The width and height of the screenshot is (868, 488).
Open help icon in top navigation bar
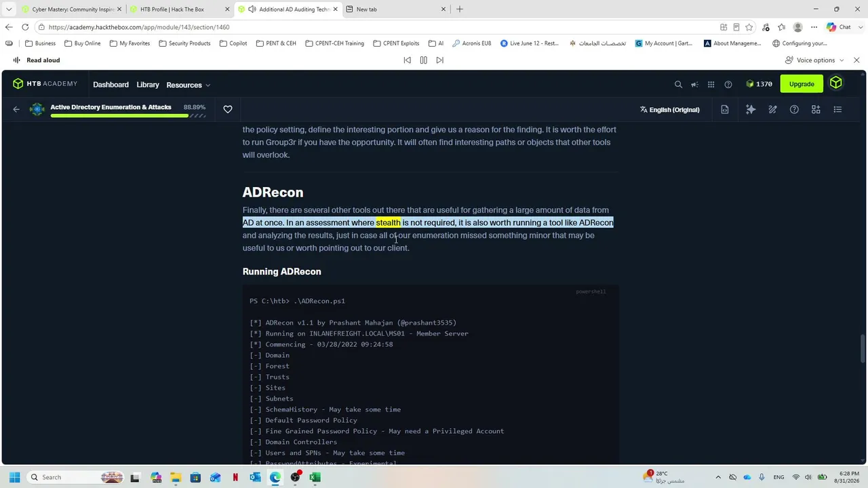click(728, 85)
